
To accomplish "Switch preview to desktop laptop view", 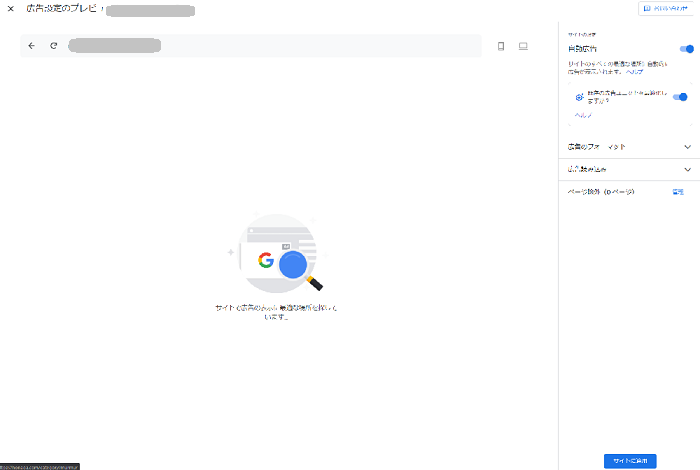I will [x=523, y=46].
